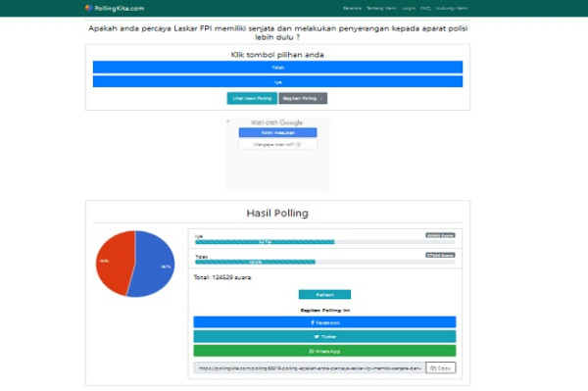
Task: Click the Bagikan Polling ini label
Action: [x=325, y=311]
